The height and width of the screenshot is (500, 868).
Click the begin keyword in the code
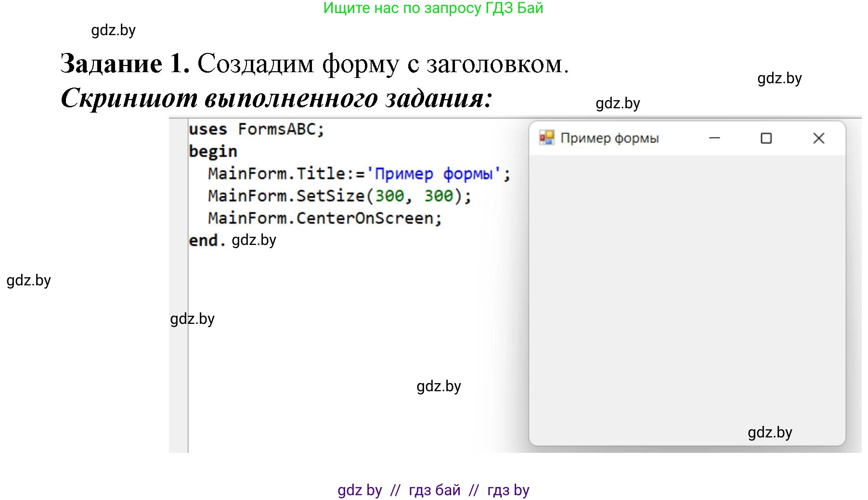pos(213,152)
